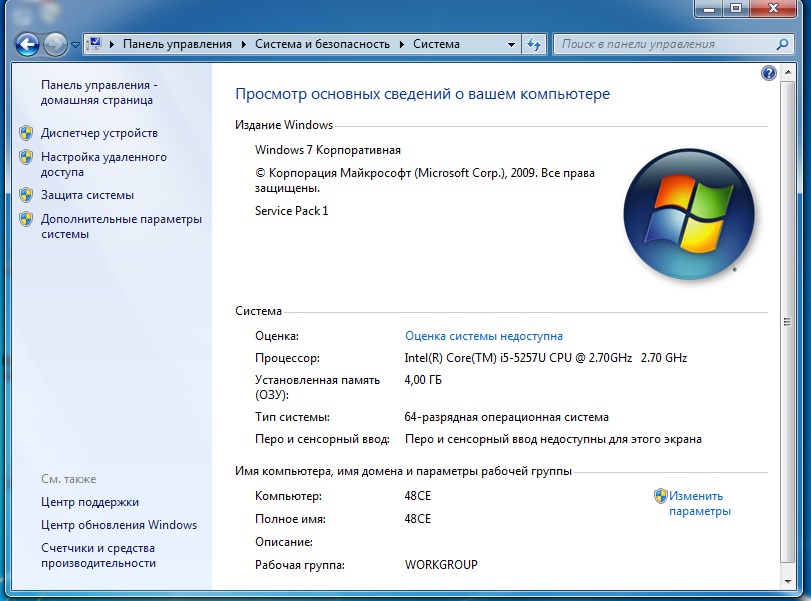811x601 pixels.
Task: Click the shield icon beside Защита системы
Action: point(26,195)
